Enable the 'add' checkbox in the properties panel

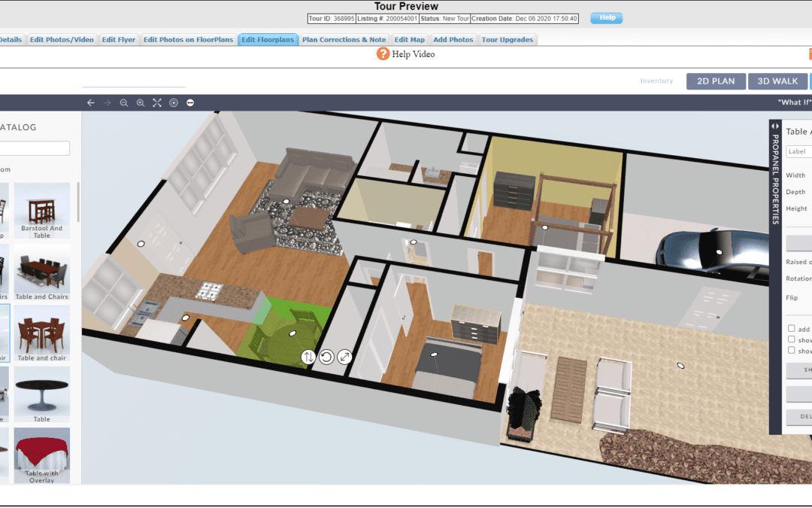click(x=792, y=328)
